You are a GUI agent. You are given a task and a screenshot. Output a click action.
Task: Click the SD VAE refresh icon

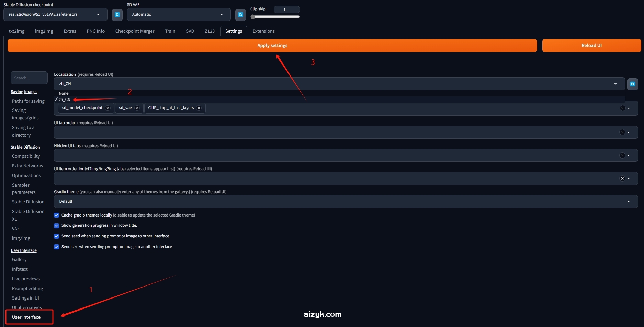tap(240, 15)
